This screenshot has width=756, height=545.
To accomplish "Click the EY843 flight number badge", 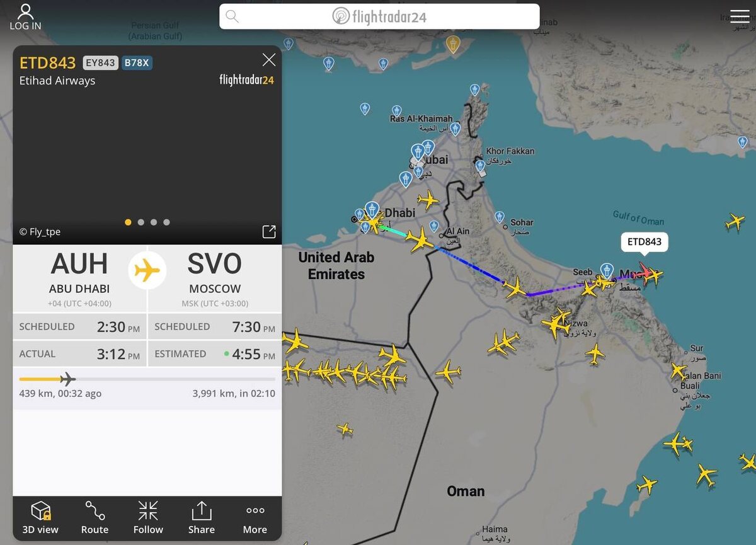I will tap(101, 63).
